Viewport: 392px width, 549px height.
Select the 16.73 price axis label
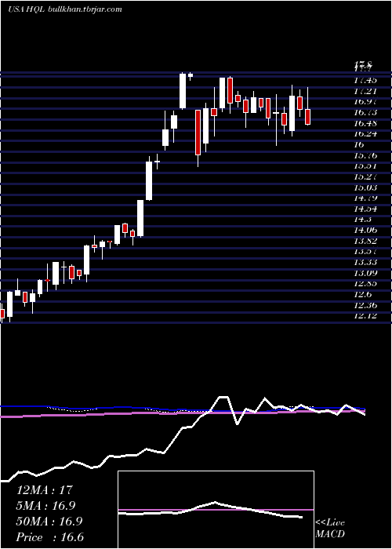(x=365, y=113)
